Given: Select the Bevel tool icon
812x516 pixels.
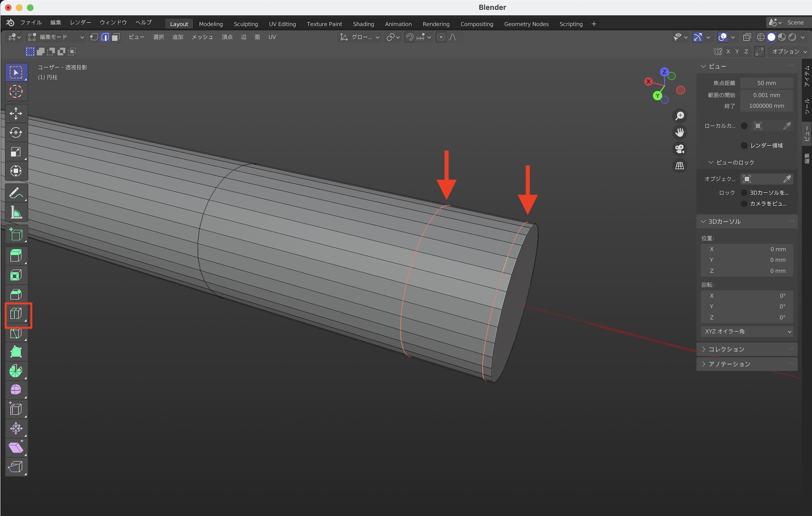Looking at the screenshot, I should (16, 294).
